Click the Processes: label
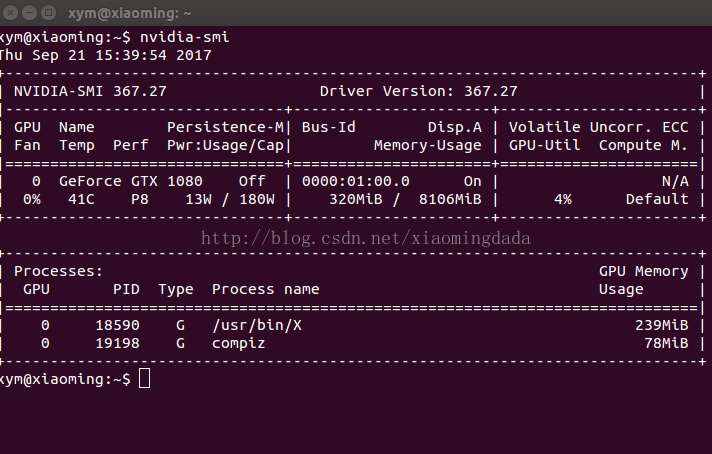Image resolution: width=712 pixels, height=454 pixels. click(59, 271)
